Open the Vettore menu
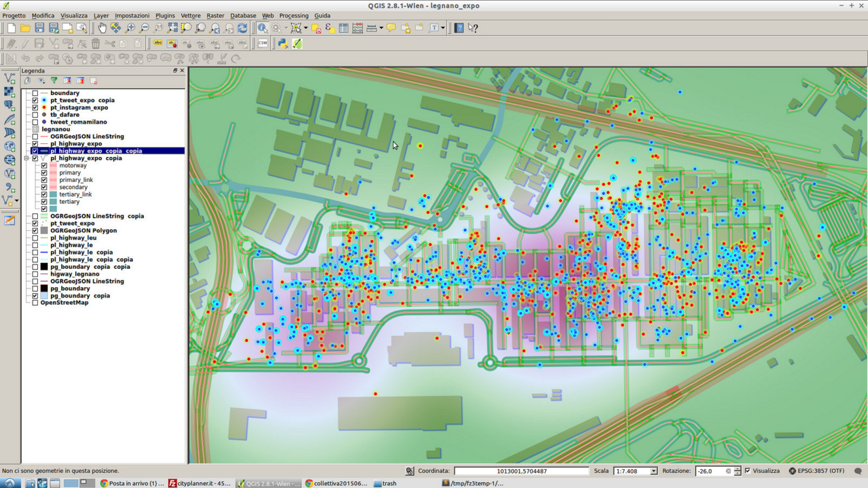Screen dimensions: 868x488 [190, 16]
